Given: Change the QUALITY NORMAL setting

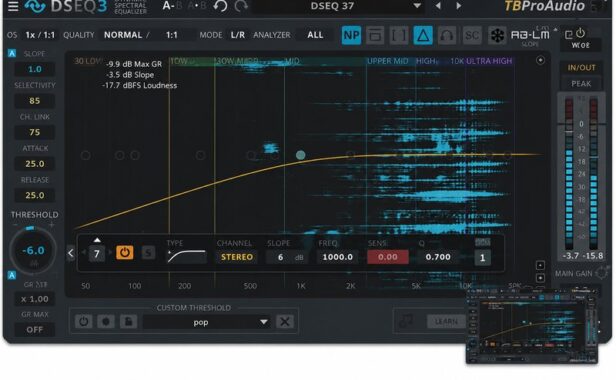Looking at the screenshot, I should click(123, 35).
